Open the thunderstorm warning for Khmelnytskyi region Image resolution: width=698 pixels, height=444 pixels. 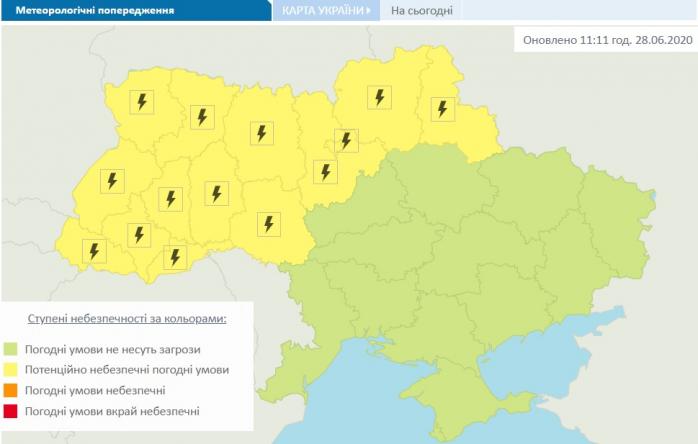tap(215, 193)
